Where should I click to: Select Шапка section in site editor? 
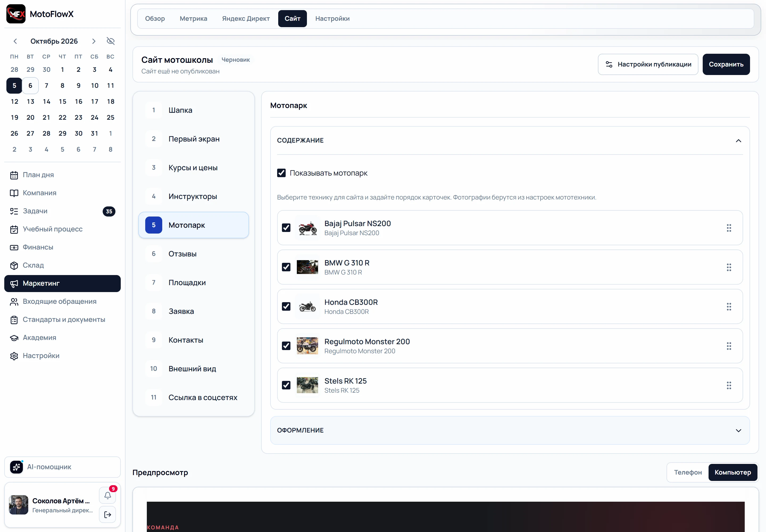click(x=193, y=110)
